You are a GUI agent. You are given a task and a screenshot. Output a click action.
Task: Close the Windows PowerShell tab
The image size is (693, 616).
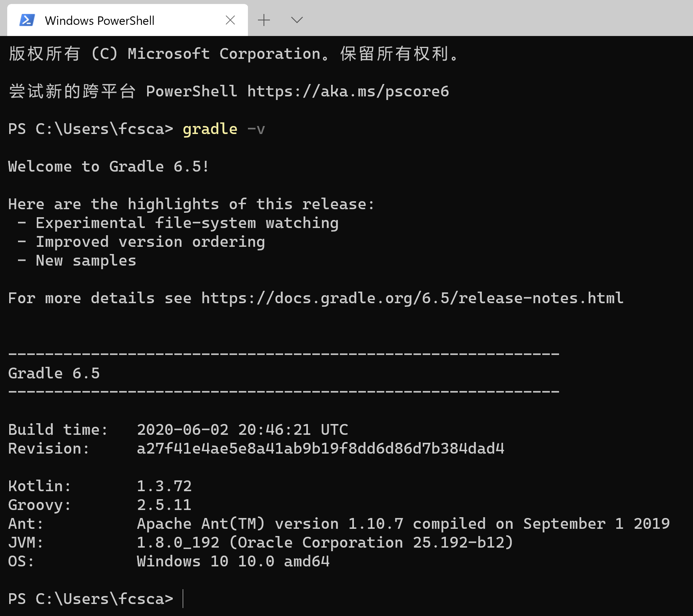pos(230,20)
